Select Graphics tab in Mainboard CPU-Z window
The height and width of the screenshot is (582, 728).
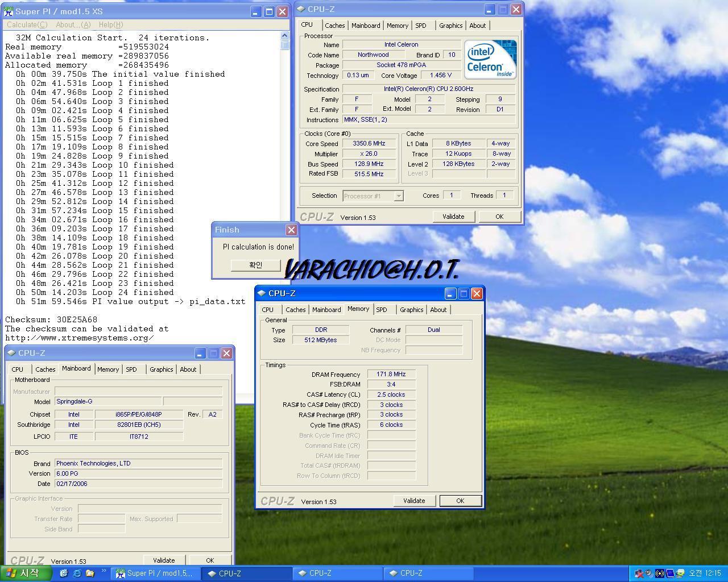[161, 369]
